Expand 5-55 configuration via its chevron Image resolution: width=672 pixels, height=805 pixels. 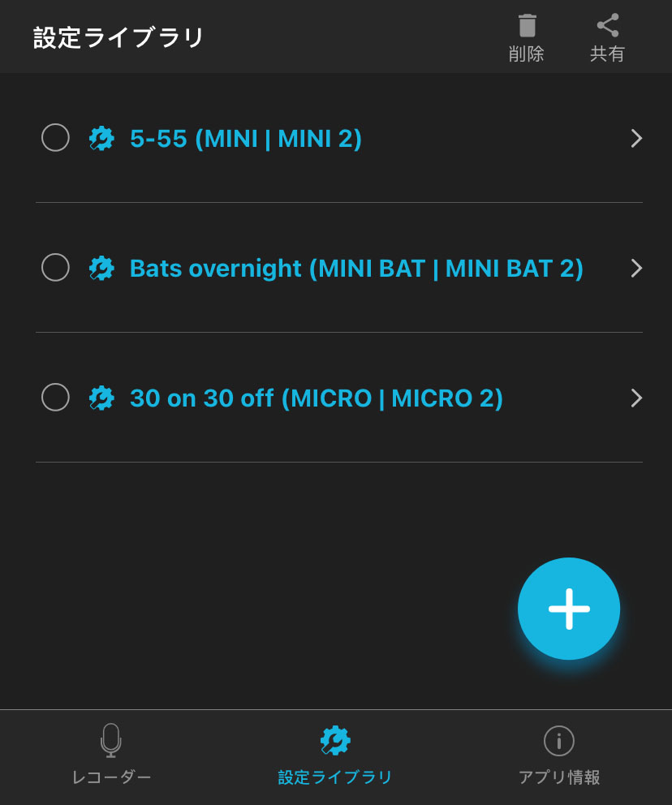tap(636, 139)
